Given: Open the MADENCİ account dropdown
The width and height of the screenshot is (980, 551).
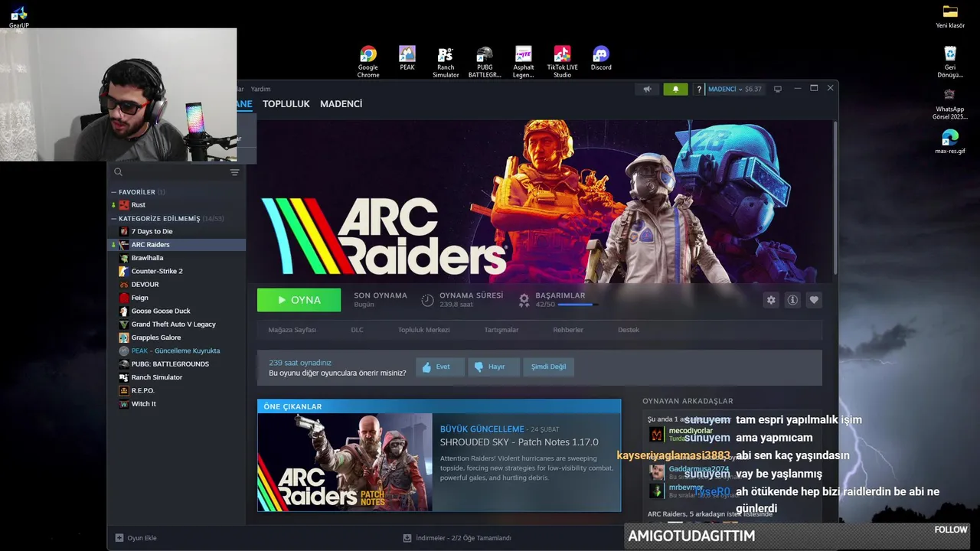Looking at the screenshot, I should point(724,90).
